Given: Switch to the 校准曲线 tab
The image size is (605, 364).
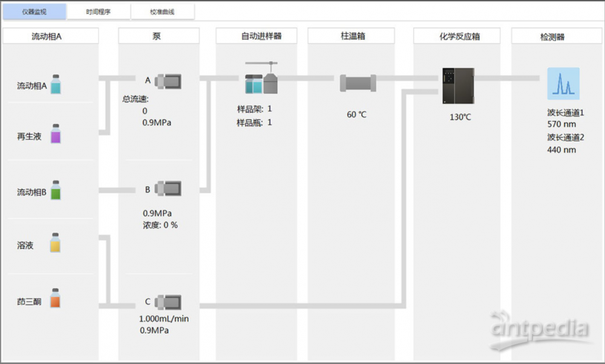Looking at the screenshot, I should tap(162, 11).
